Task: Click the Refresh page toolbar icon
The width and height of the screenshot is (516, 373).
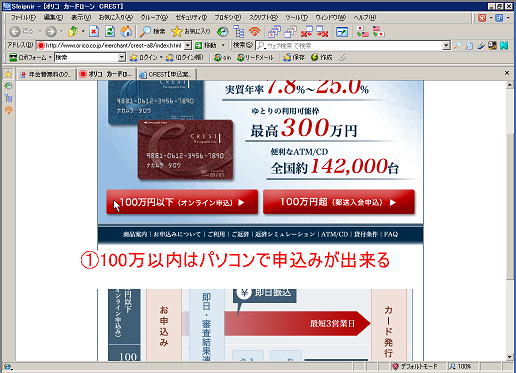Action: coord(110,31)
